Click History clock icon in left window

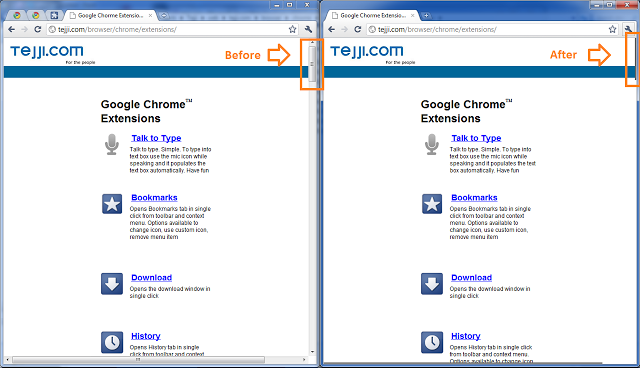(112, 342)
